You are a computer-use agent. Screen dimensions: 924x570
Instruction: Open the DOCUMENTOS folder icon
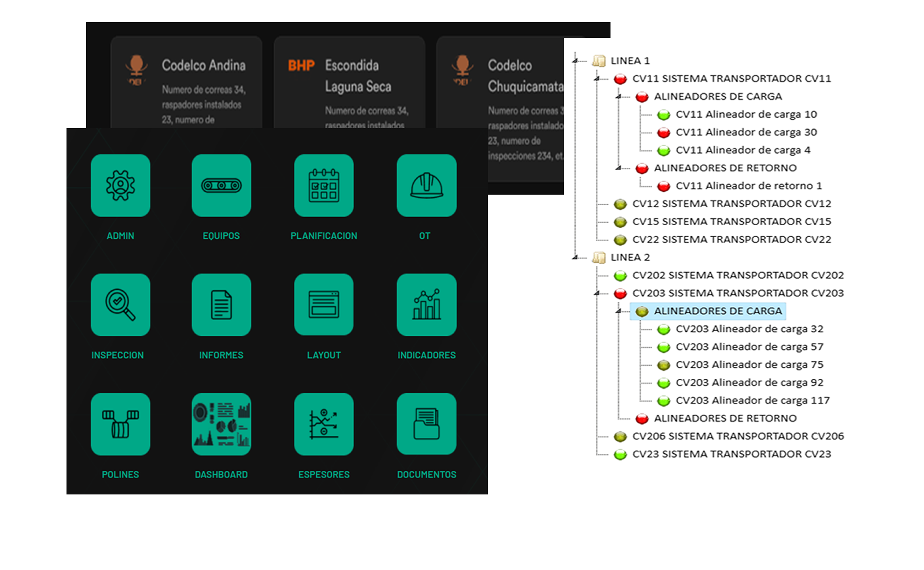[x=426, y=424]
